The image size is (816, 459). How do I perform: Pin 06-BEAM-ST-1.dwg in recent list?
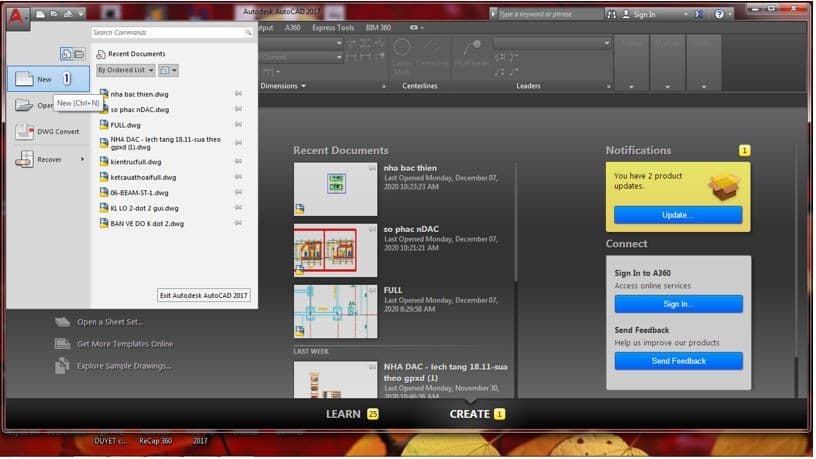coord(238,192)
